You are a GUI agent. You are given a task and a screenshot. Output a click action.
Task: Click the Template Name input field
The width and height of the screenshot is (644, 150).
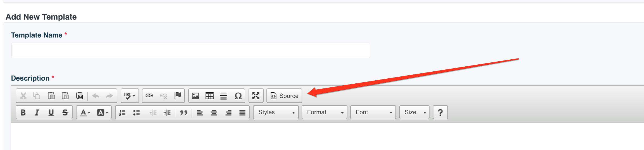pos(191,50)
